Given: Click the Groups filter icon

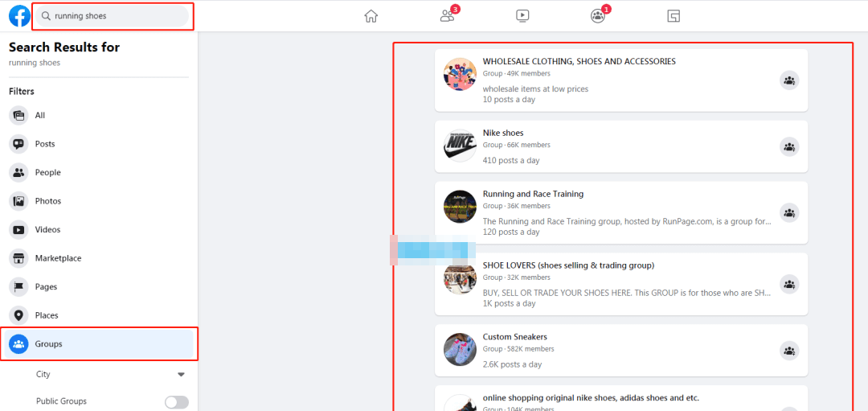Looking at the screenshot, I should tap(18, 344).
